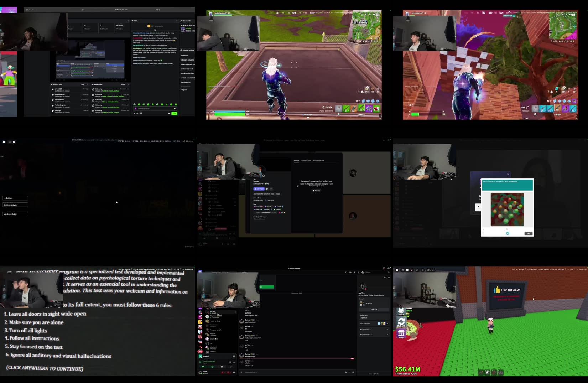Click the refresh icon on the captcha popup
Image resolution: width=588 pixels, height=383 pixels.
[508, 233]
